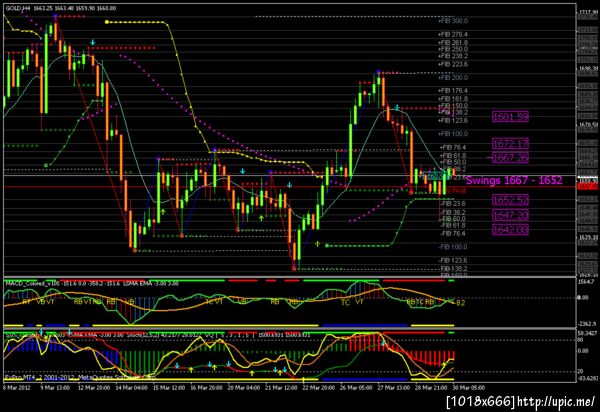Select the '30 Mar 05:00' time label

click(x=469, y=388)
